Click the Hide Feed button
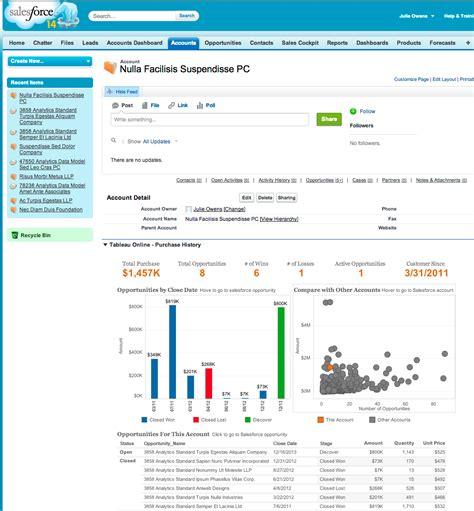Screen dimensions: 474x511 tap(122, 91)
